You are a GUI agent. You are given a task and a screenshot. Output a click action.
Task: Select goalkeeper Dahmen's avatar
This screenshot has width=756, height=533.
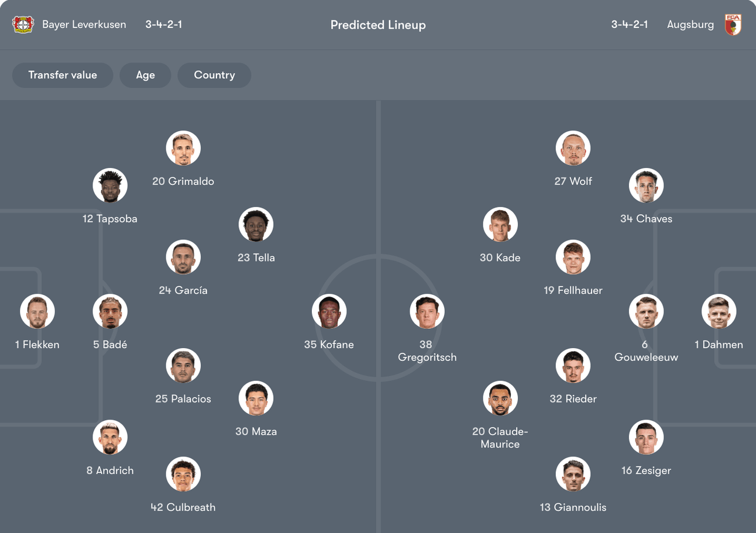pyautogui.click(x=719, y=311)
